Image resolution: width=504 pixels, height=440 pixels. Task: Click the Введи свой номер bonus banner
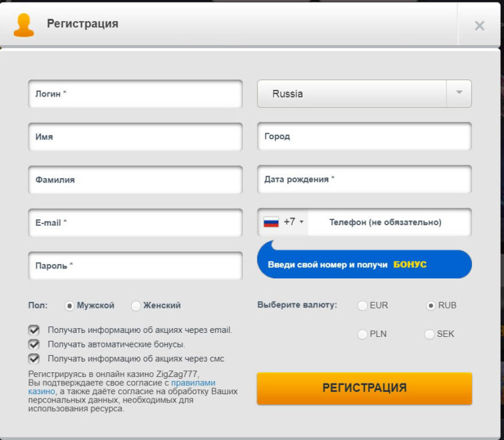[364, 264]
